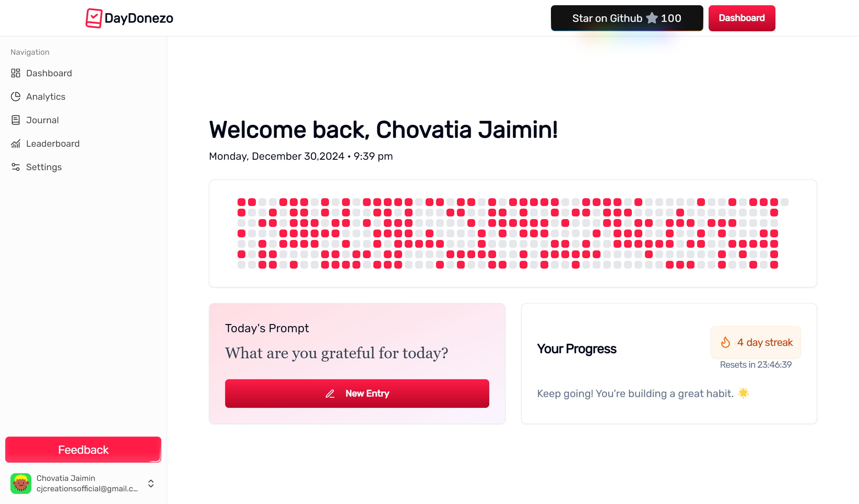The width and height of the screenshot is (859, 504).
Task: Open Leaderboard from the sidebar
Action: coord(53,144)
